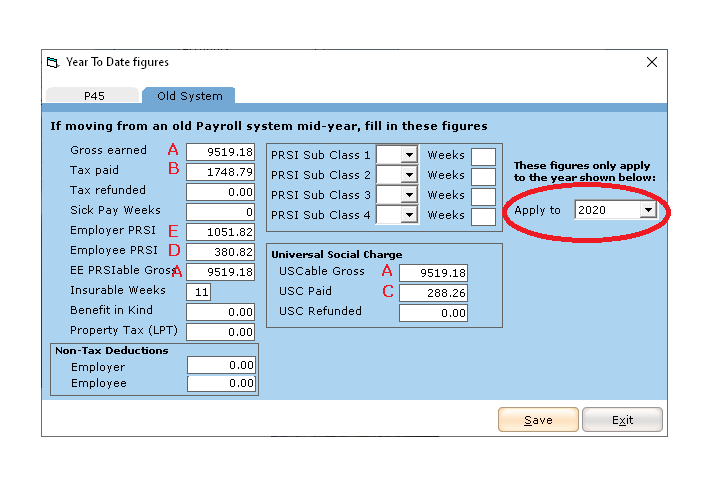
Task: Expand PRSI Sub Class 2 dropdown
Action: pos(408,175)
